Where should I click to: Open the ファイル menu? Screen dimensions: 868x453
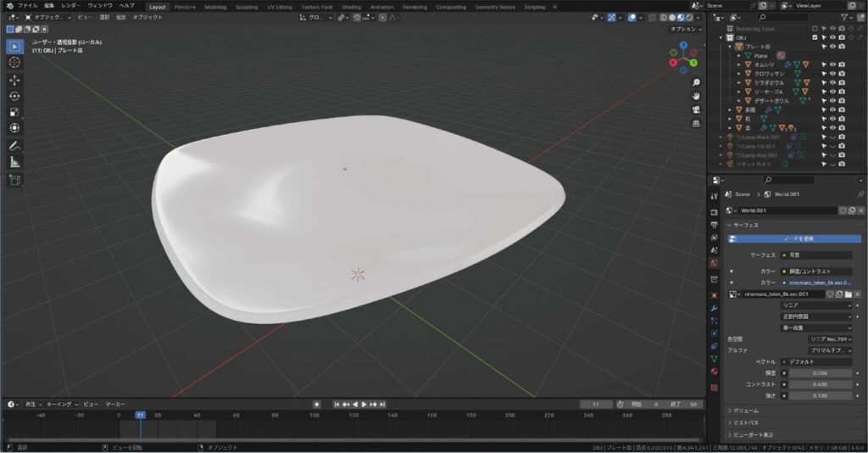point(27,6)
